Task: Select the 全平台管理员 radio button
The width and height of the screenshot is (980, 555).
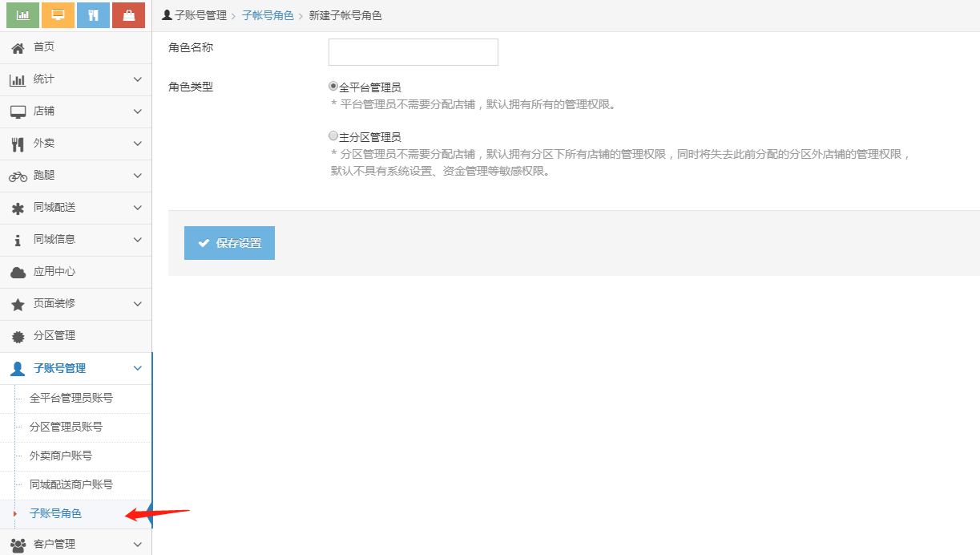Action: 333,87
